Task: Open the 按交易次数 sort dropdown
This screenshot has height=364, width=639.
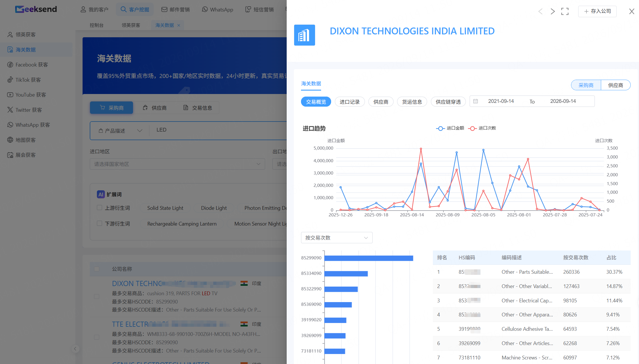Action: pyautogui.click(x=337, y=238)
